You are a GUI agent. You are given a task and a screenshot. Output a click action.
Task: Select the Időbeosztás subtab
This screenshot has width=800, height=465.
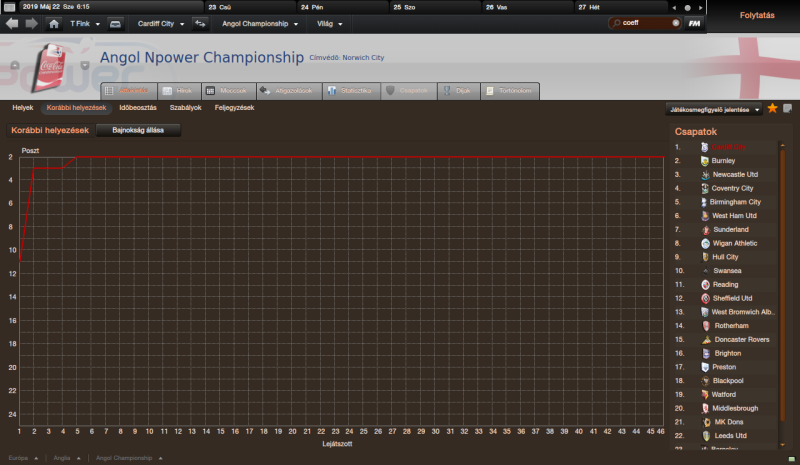[137, 107]
